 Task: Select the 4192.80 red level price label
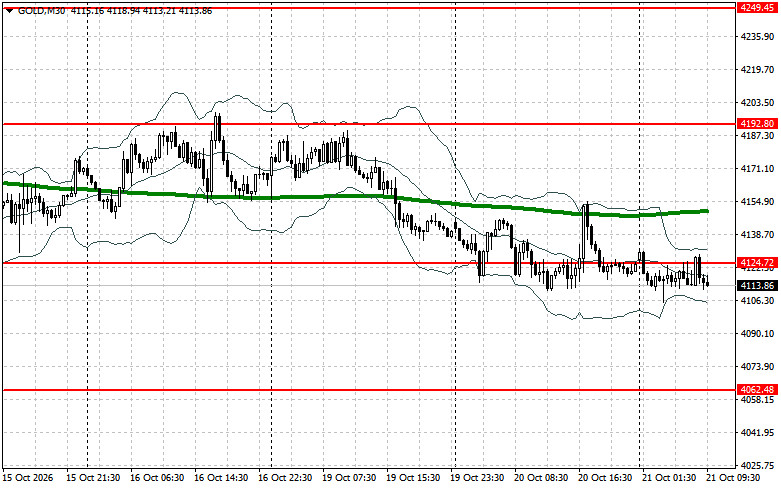[x=757, y=123]
